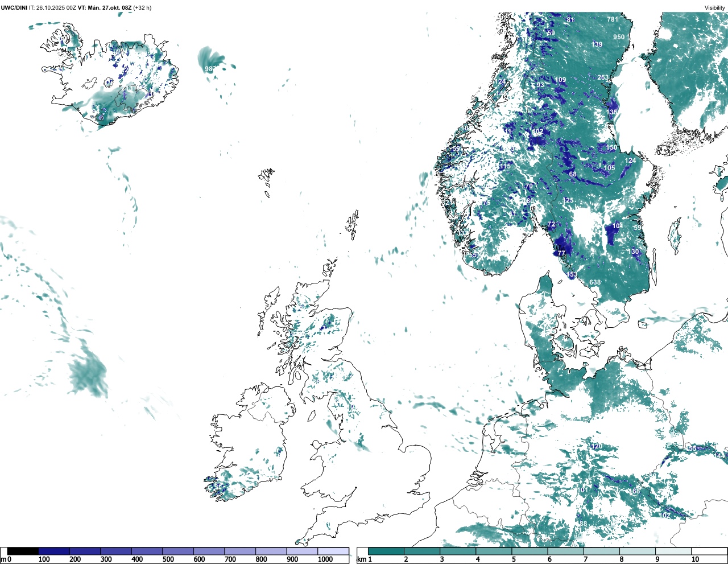Click the 700–800 m legend swatch

(x=240, y=551)
